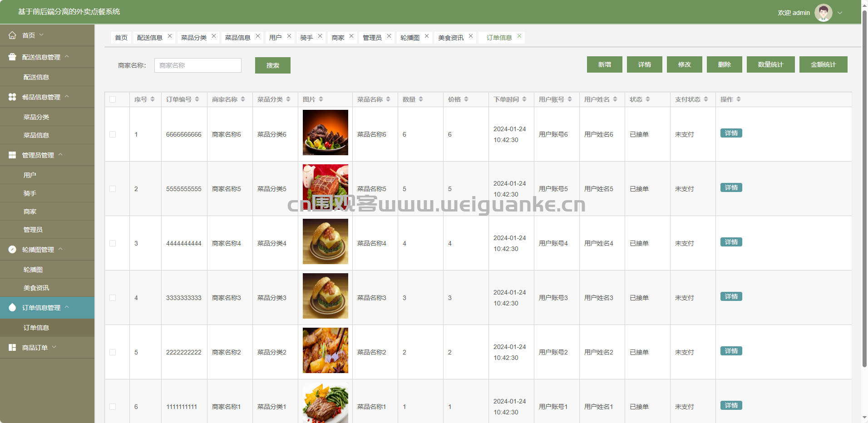Click the 商家名称 search input field
Viewport: 868px width, 423px height.
coord(197,65)
